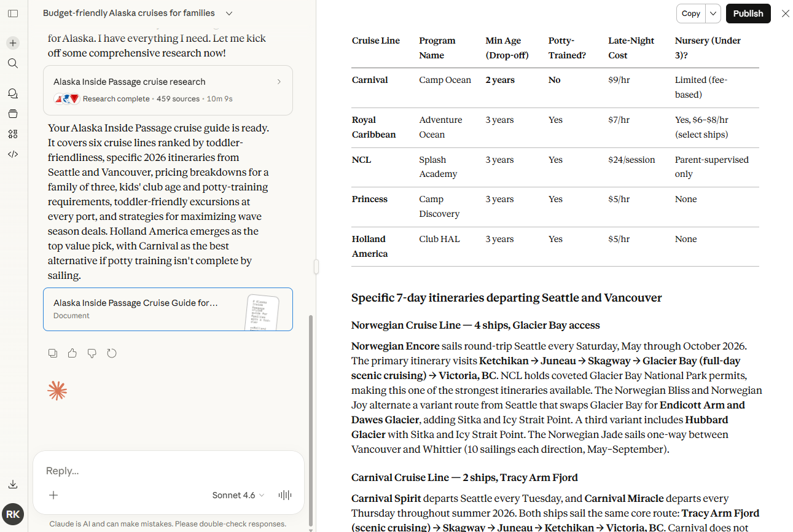Click the Camp Discovery cell
Viewport: 793px width, 532px height.
pos(439,206)
